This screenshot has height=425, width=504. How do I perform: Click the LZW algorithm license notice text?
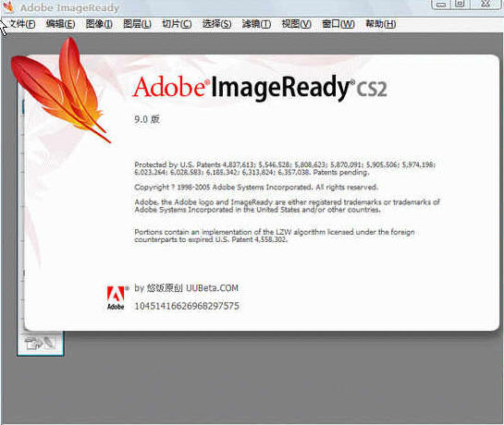(275, 236)
